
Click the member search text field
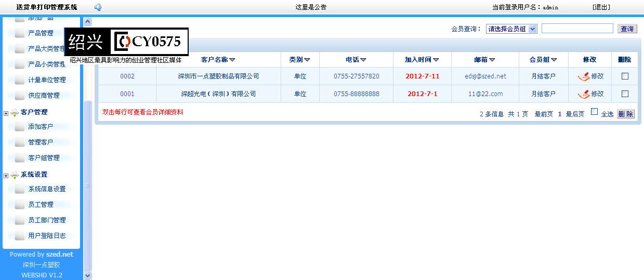577,29
